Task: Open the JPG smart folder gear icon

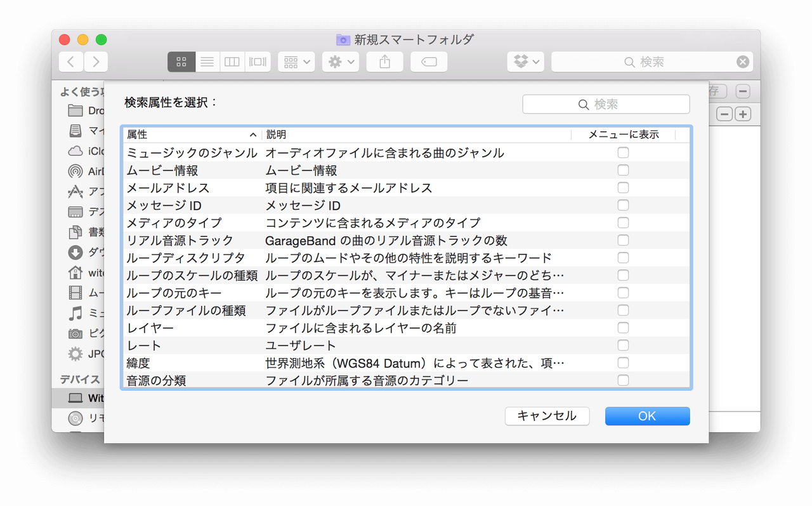Action: pyautogui.click(x=75, y=354)
